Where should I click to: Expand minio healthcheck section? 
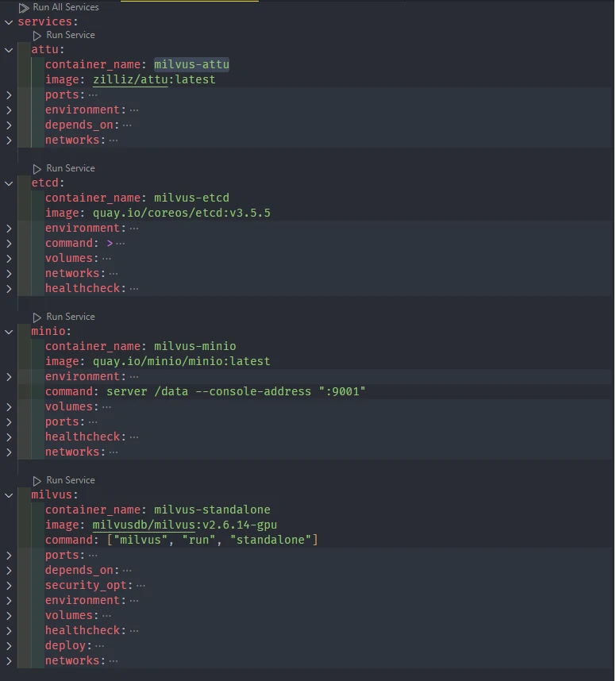[9, 437]
